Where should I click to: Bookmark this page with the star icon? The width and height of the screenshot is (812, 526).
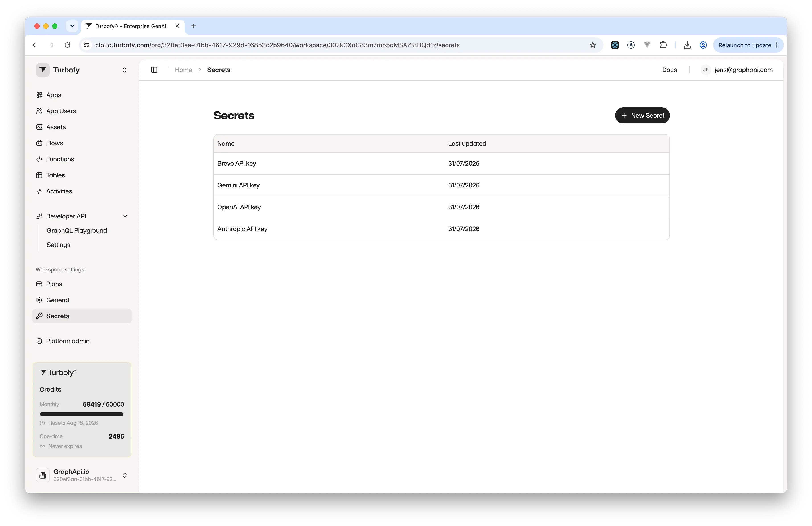click(593, 45)
